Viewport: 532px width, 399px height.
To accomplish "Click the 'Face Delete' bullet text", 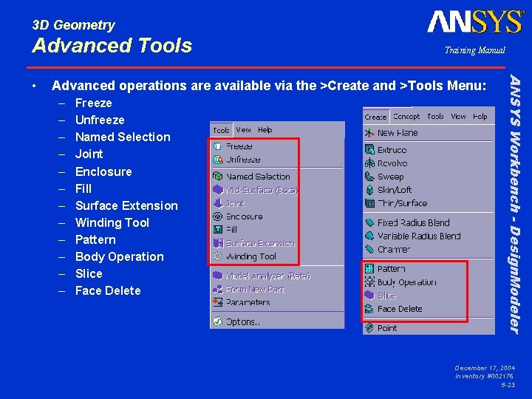I will point(108,291).
